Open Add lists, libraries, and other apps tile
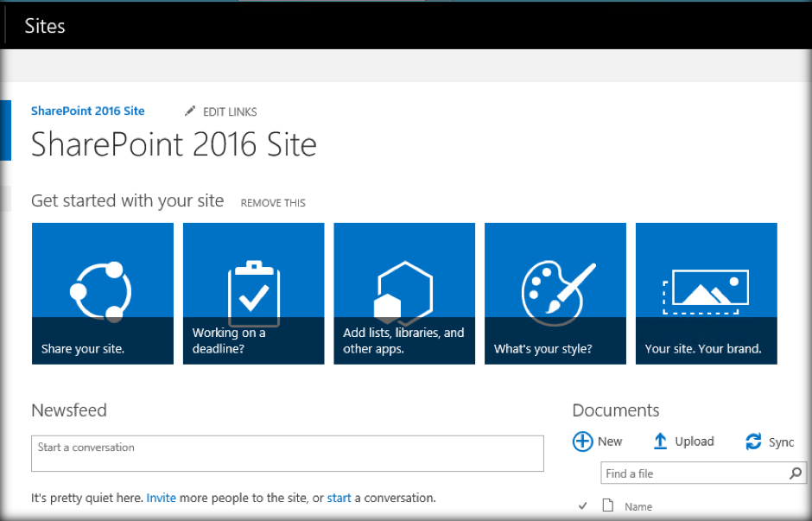Viewport: 812px width, 521px height. point(404,294)
